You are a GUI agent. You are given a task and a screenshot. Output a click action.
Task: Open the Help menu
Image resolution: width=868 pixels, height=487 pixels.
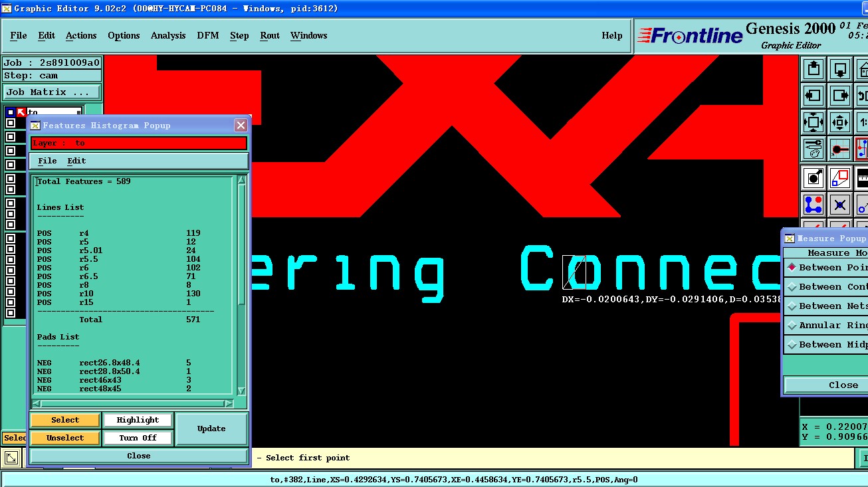click(x=612, y=35)
